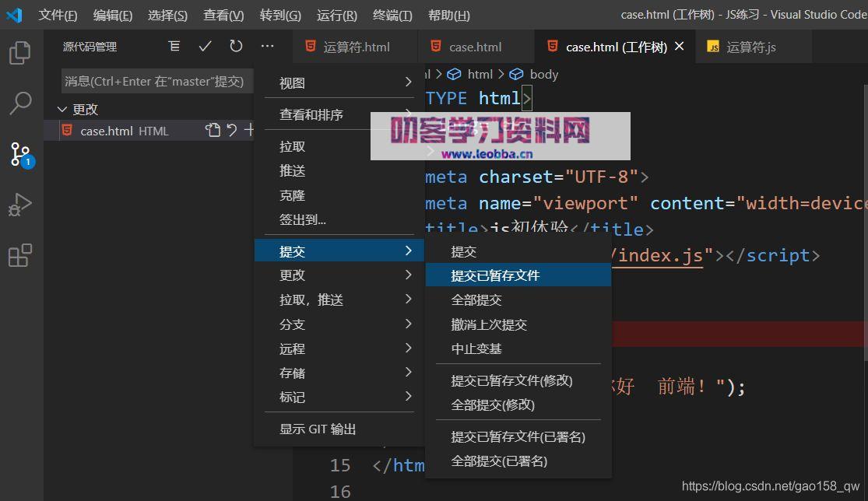Open the 帮助 menu in the menu bar
Screen dimensions: 868x501
(x=449, y=15)
